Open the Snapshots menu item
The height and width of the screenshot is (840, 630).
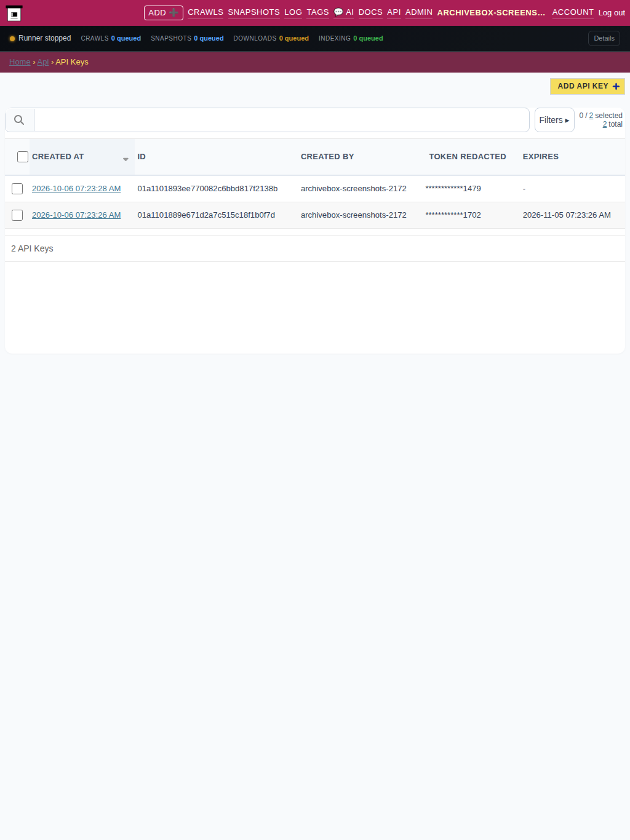(253, 12)
